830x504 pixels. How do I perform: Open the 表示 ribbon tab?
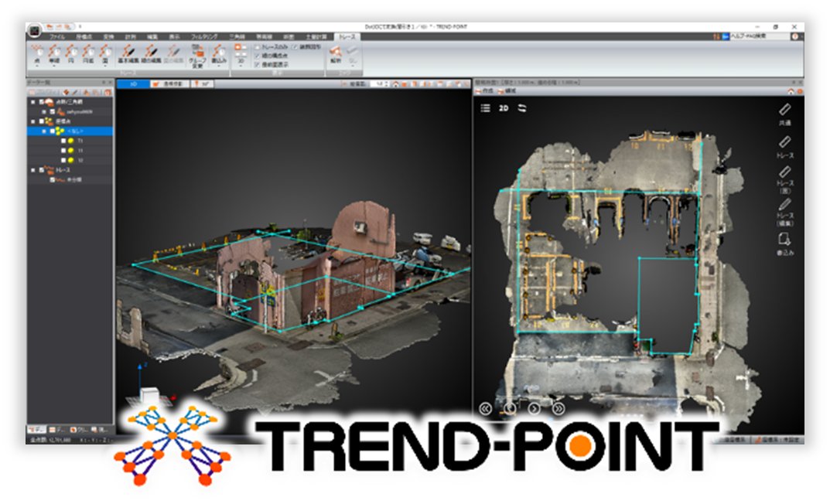click(x=174, y=36)
